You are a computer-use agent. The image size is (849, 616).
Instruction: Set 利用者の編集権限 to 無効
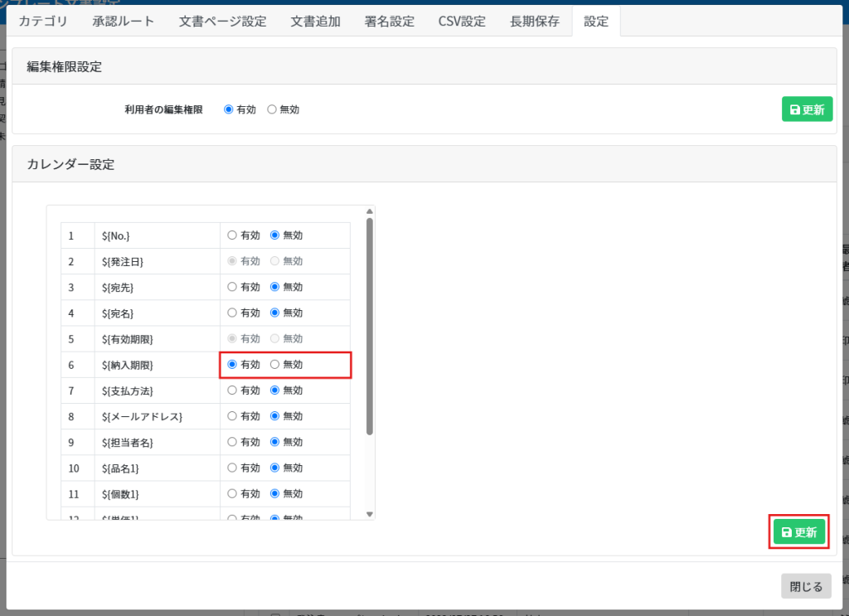pyautogui.click(x=272, y=109)
